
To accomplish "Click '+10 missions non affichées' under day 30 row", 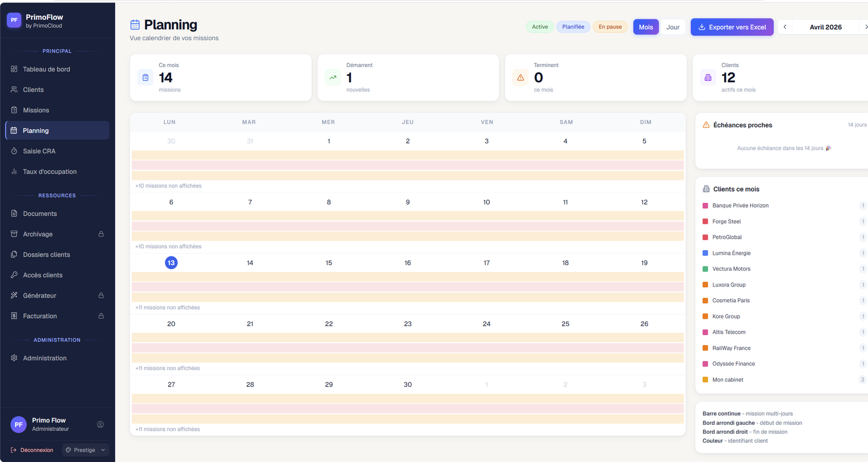I will coord(168,185).
